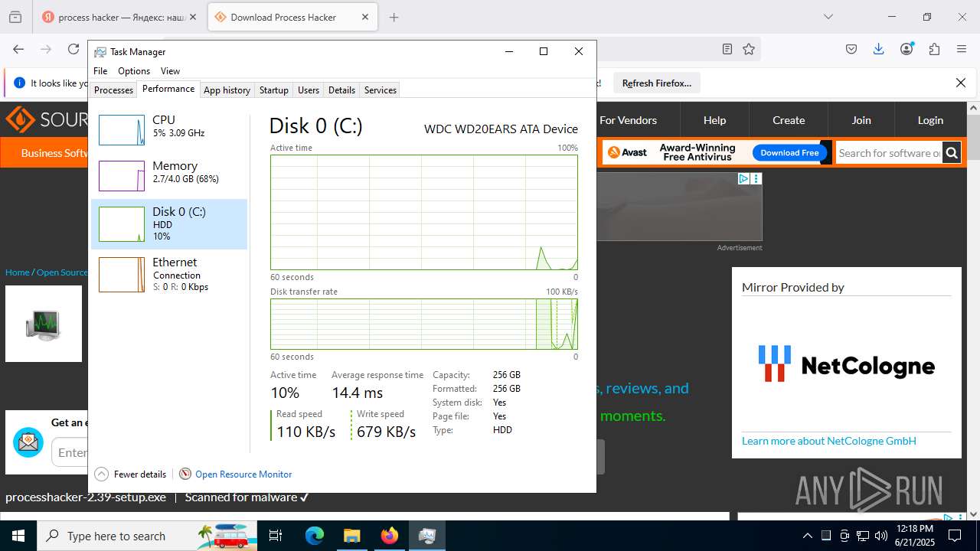Launch Microsoft Edge from the taskbar
This screenshot has width=980, height=551.
(315, 536)
